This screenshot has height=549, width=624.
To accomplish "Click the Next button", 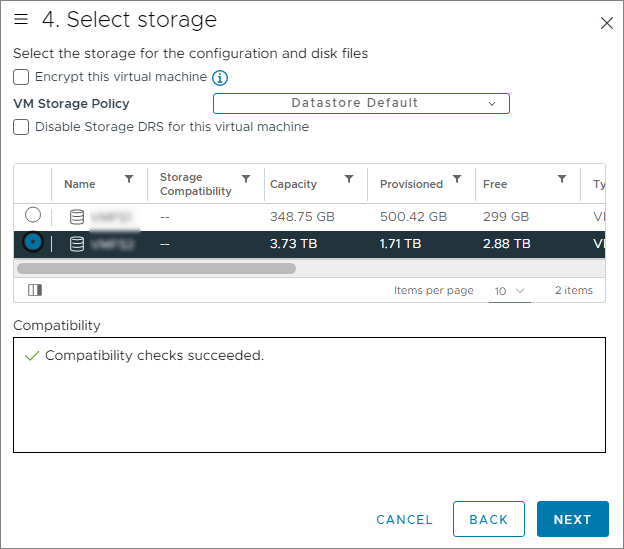I will (572, 519).
